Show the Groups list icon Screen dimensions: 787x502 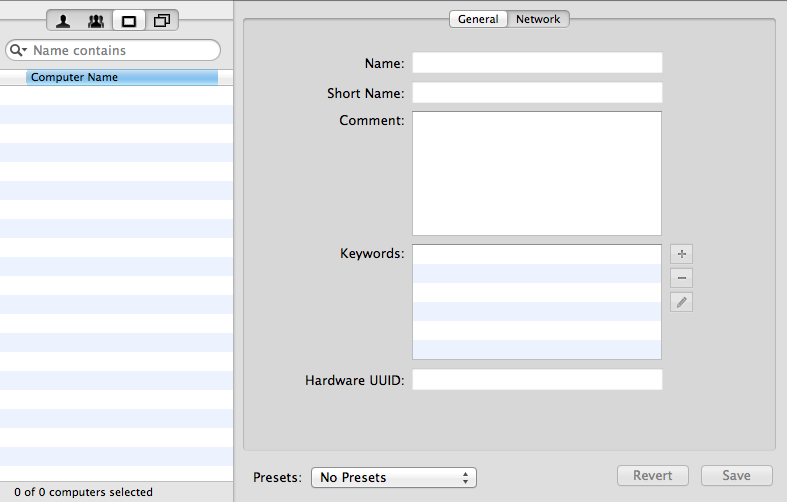click(96, 21)
